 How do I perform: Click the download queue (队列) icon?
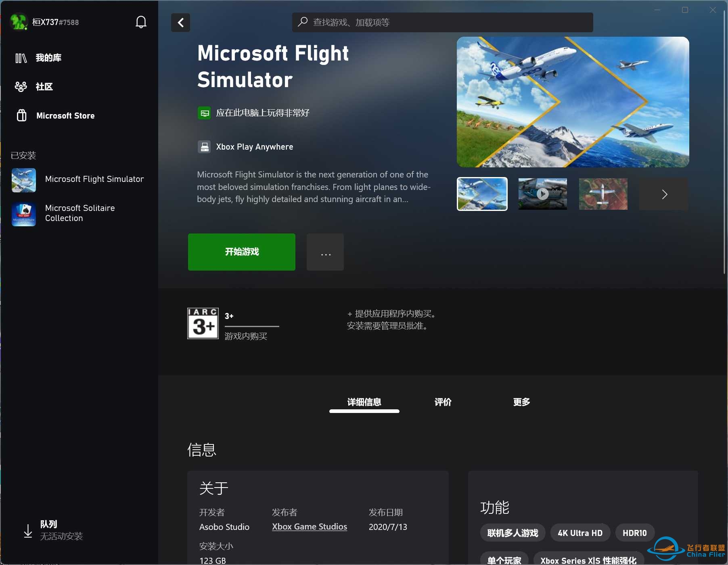[28, 531]
